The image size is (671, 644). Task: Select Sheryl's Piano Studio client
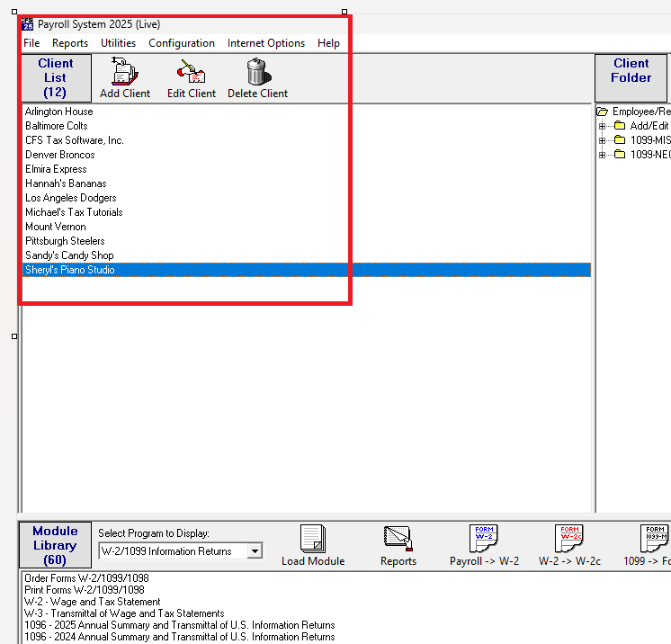point(307,270)
